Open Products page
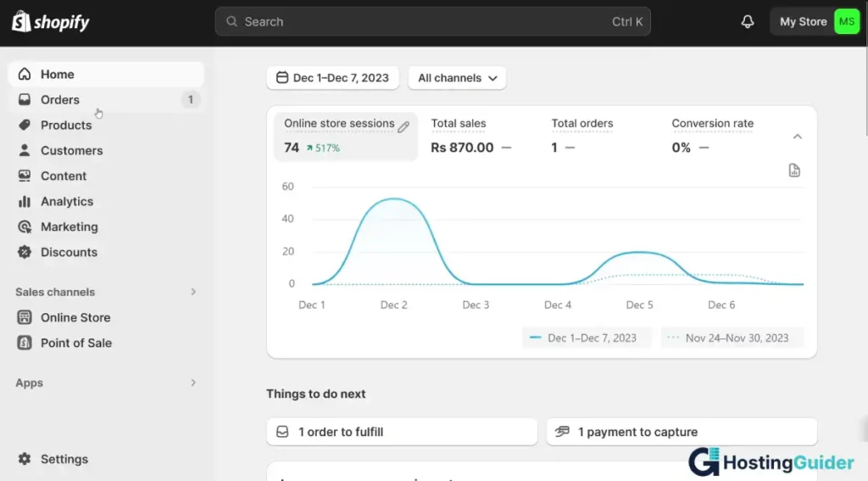The image size is (868, 481). pos(106,126)
